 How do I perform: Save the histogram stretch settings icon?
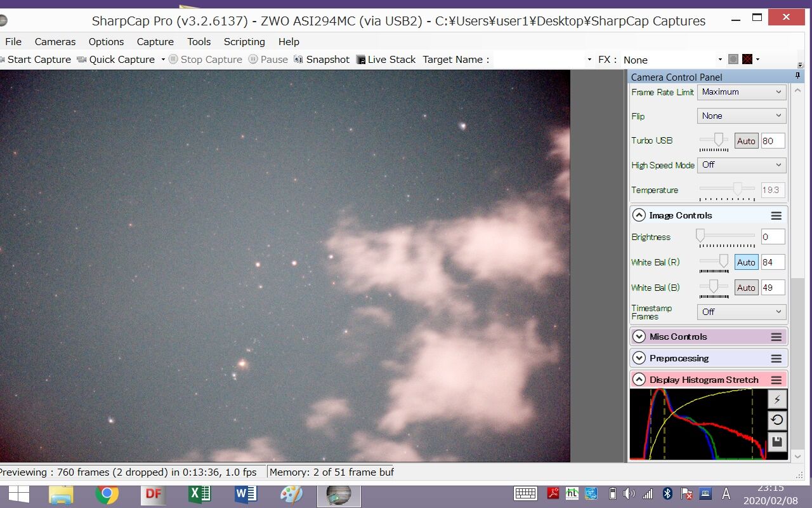pos(777,441)
